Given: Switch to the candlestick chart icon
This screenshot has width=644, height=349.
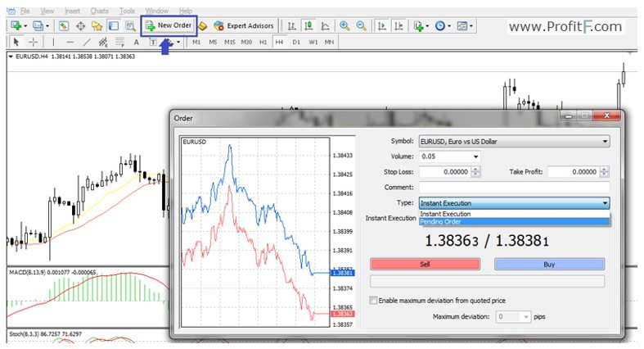Looking at the screenshot, I should 308,25.
